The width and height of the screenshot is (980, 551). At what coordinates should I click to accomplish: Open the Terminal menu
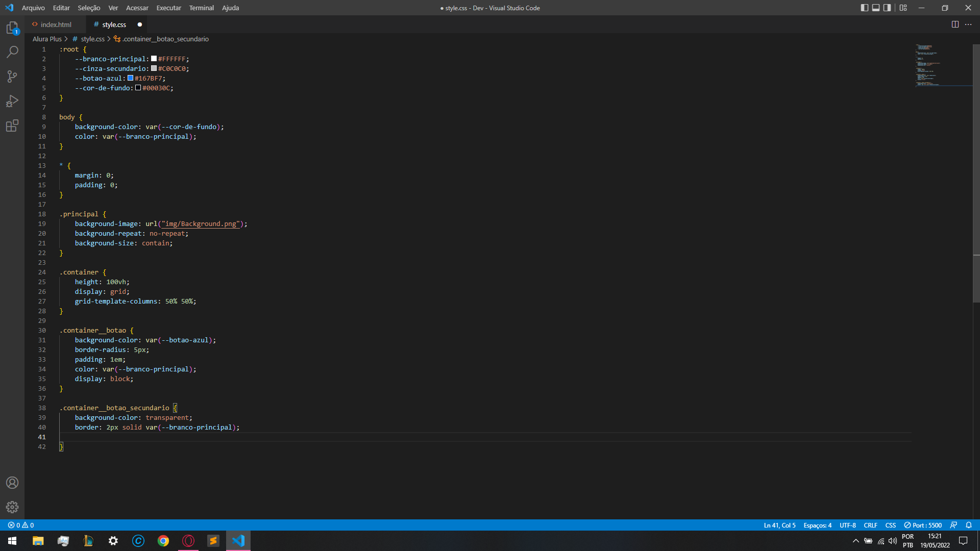(202, 8)
